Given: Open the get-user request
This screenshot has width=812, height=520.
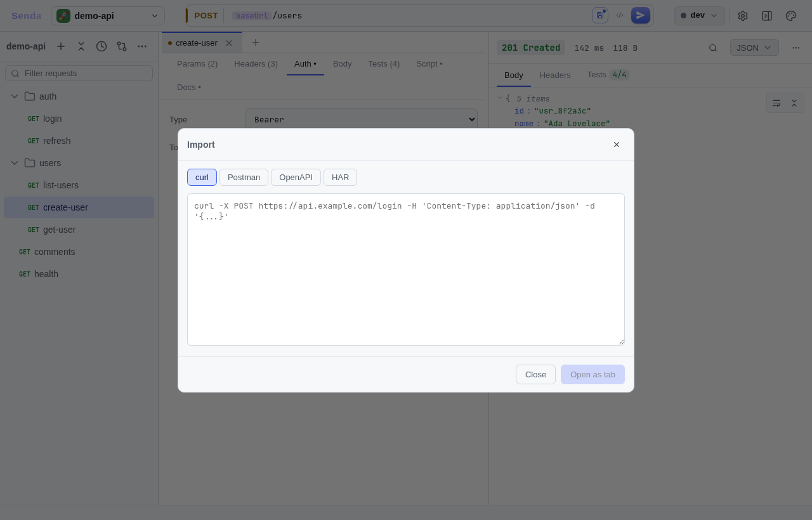Looking at the screenshot, I should click(x=79, y=230).
